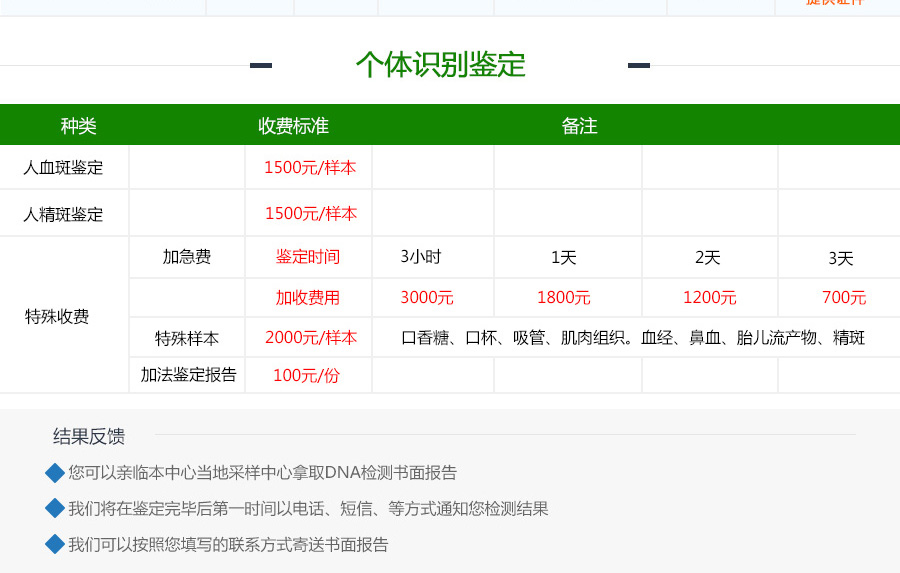Click the 3000元 fee cell

coord(427,297)
